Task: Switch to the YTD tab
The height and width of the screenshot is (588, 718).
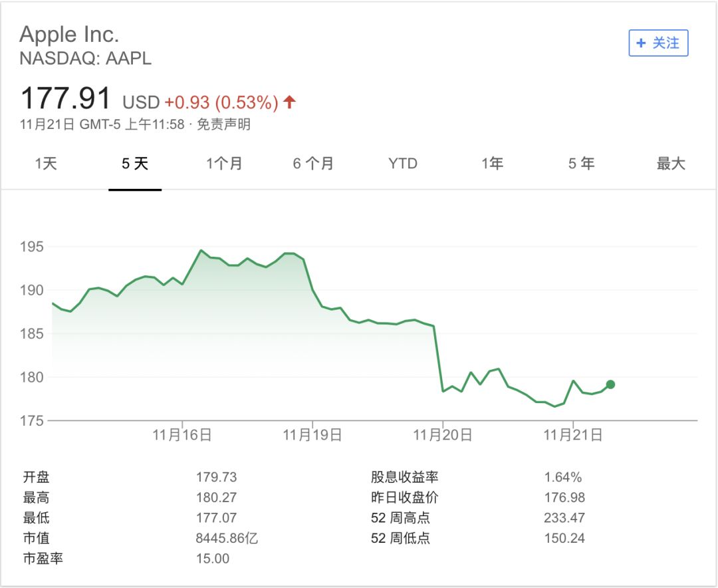Action: pos(403,164)
